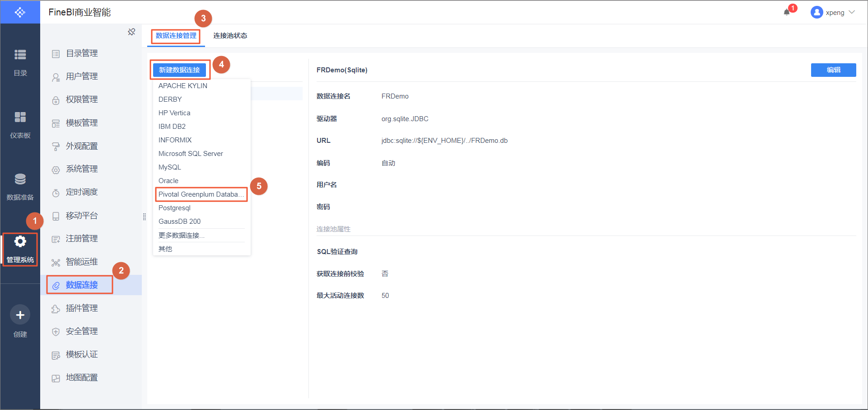Open the 管理系统 management system section

(x=20, y=249)
